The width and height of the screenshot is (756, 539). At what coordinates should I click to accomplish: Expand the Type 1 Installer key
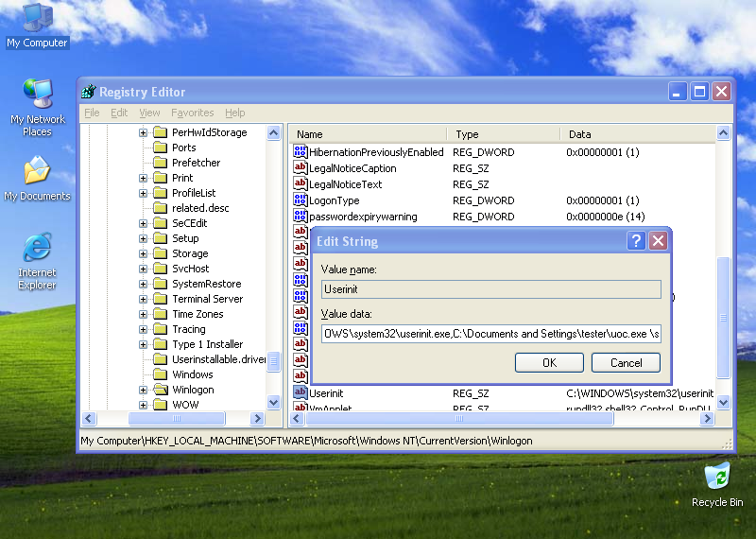pyautogui.click(x=143, y=344)
